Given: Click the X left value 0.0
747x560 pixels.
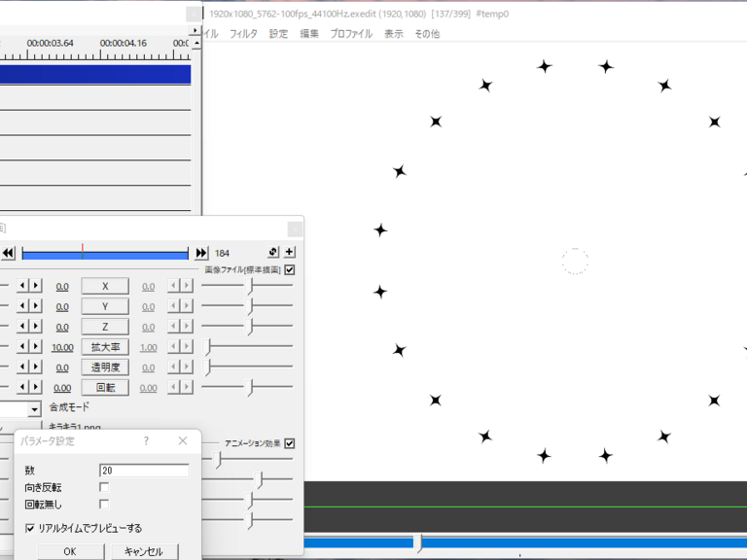Looking at the screenshot, I should pyautogui.click(x=62, y=287).
